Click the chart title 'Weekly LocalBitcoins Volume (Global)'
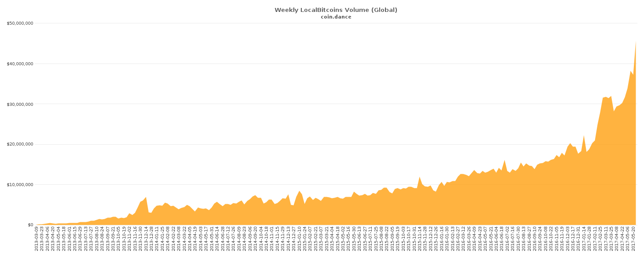This screenshot has width=644, height=258. pos(336,10)
